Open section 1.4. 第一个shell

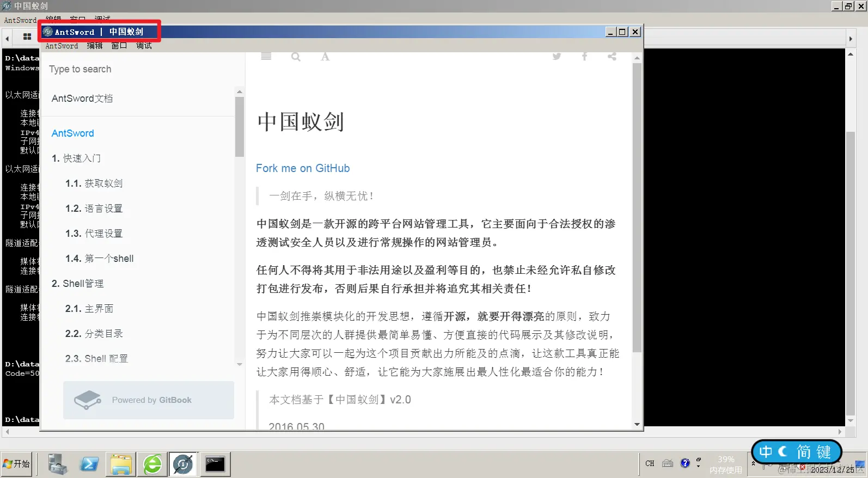tap(99, 259)
